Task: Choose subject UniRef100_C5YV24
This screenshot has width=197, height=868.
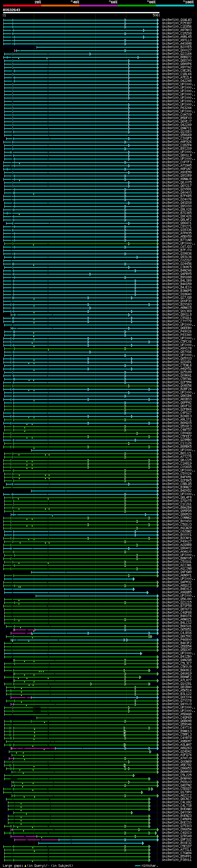Action: coord(177,474)
